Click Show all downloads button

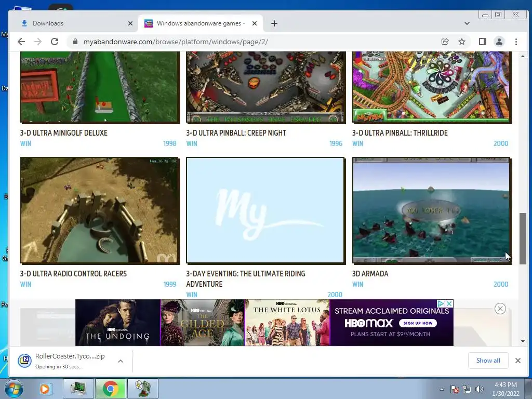coord(488,361)
